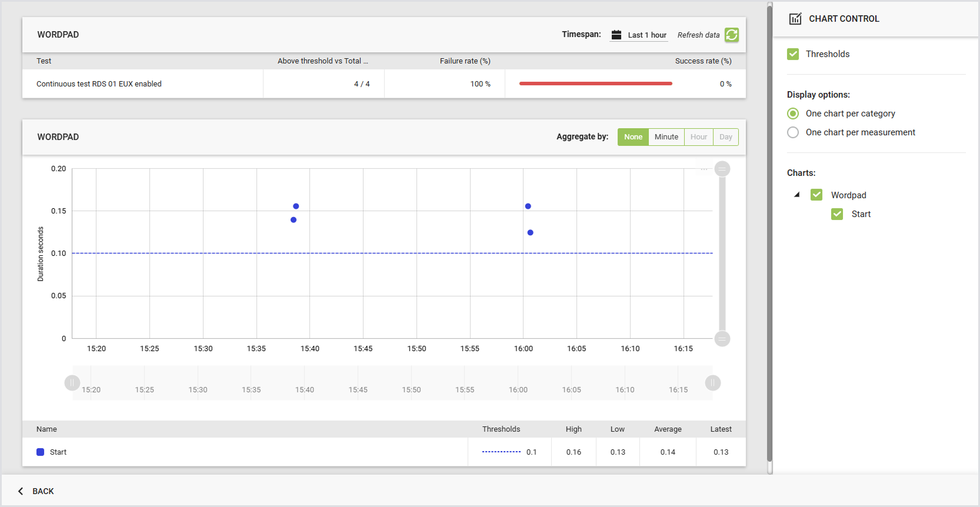Click the Average column header
Screen dimensions: 980x507
coord(668,429)
